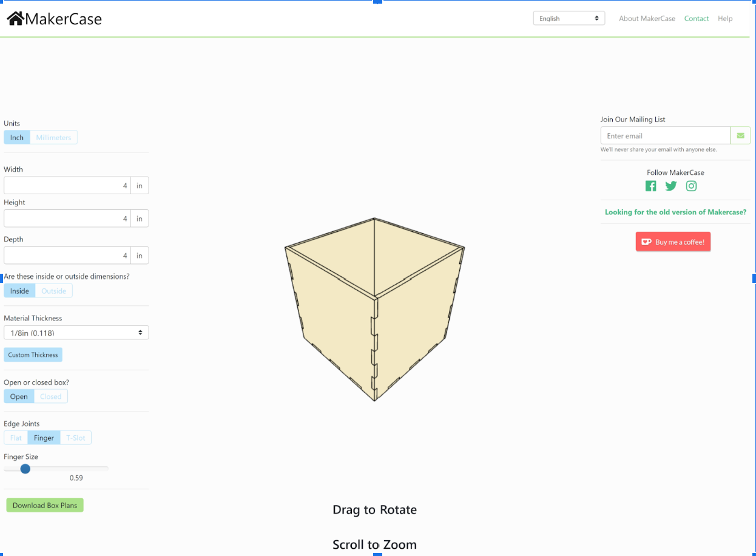Click Download Box Plans
Screen dimensions: 756x556
click(x=44, y=504)
